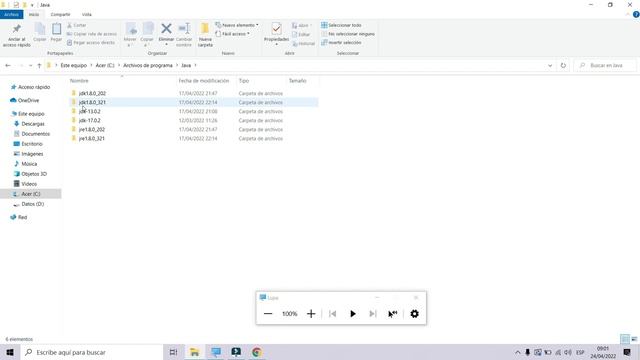The width and height of the screenshot is (640, 360).
Task: Switch to the Inicio ribbon tab
Action: [34, 15]
